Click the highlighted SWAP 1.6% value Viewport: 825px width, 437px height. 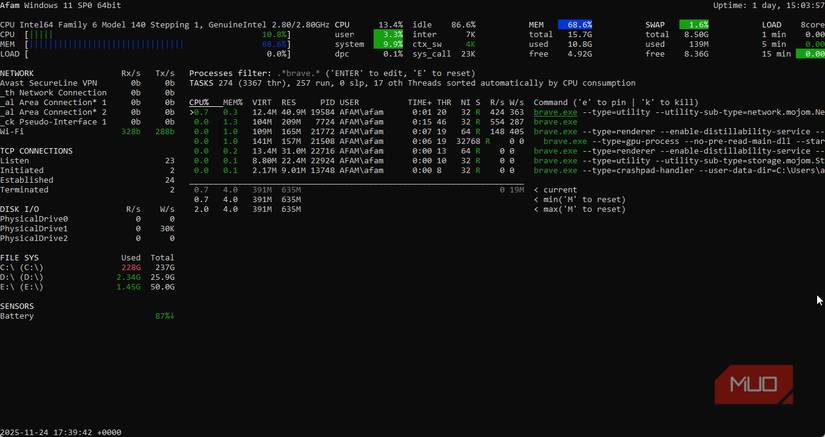[694, 25]
